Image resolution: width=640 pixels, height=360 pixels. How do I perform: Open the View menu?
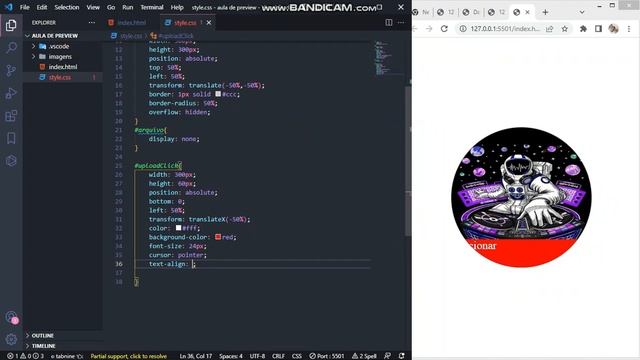click(x=93, y=7)
